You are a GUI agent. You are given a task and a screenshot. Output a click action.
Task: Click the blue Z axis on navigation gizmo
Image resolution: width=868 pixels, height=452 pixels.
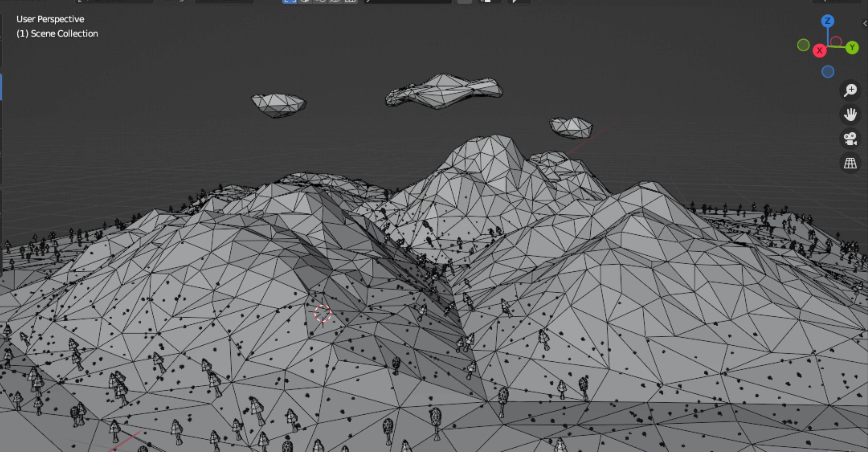pyautogui.click(x=828, y=21)
